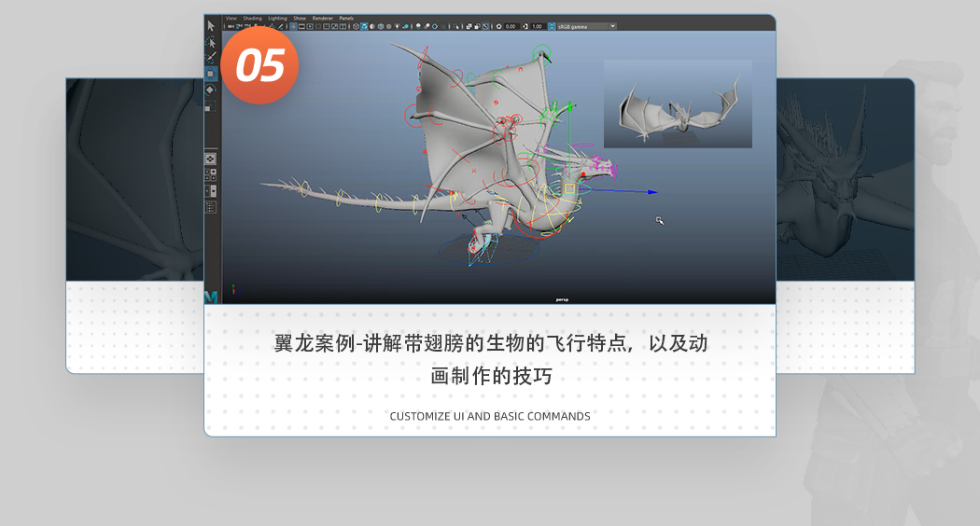The image size is (980, 526).
Task: Toggle the film gate icon
Action: 301,26
